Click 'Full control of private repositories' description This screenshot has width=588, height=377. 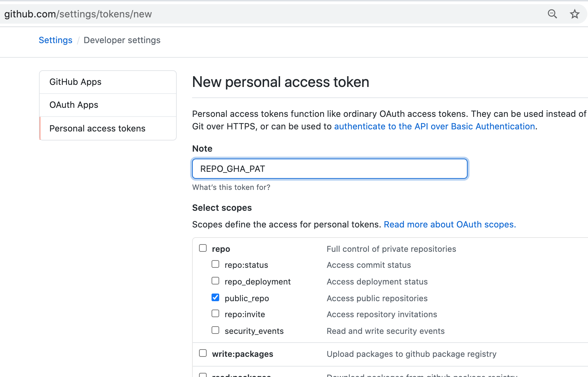391,249
